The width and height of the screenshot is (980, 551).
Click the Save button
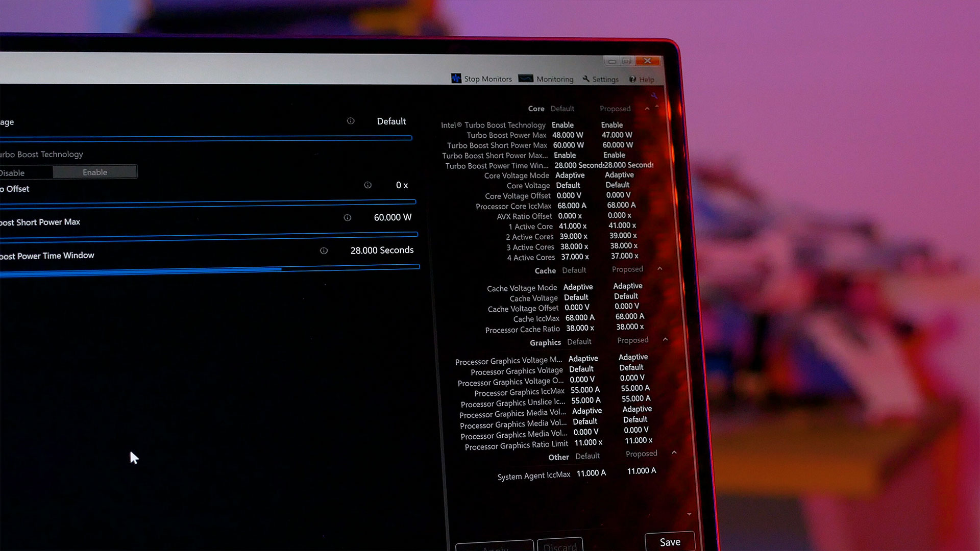pyautogui.click(x=670, y=542)
